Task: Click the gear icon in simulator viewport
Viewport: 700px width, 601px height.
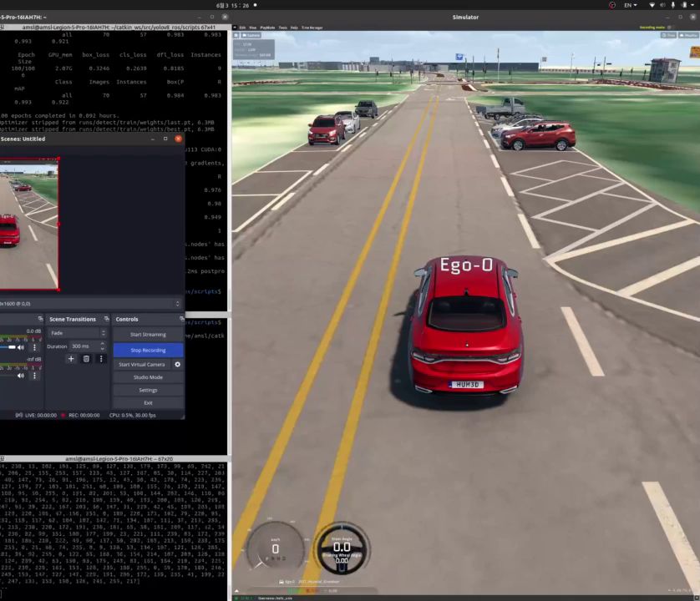Action: 236,35
